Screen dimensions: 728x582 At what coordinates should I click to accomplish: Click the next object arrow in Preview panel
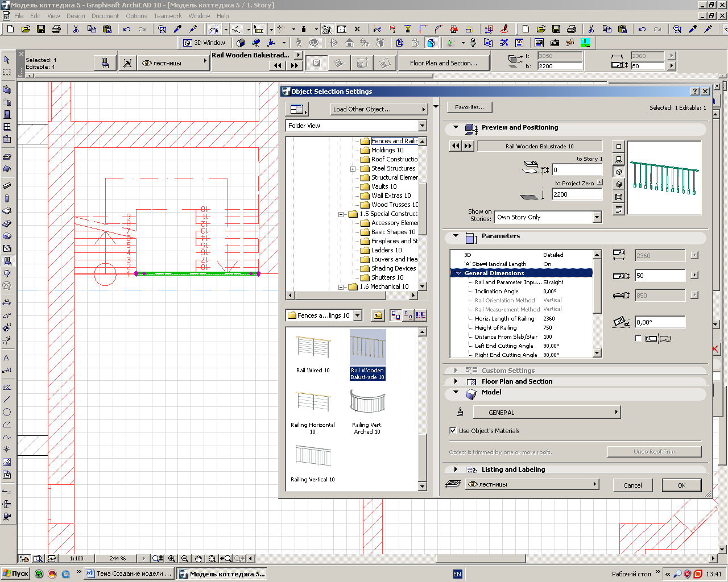tap(468, 146)
